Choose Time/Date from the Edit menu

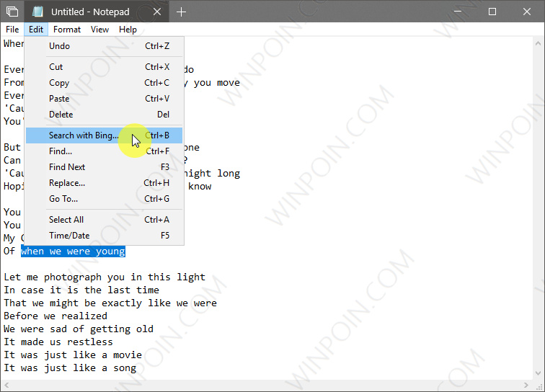click(105, 236)
